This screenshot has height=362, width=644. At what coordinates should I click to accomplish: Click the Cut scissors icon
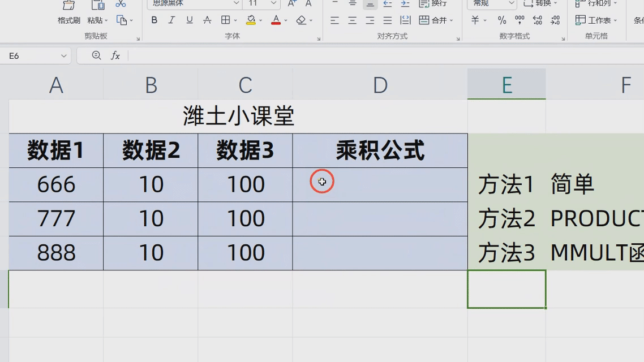pyautogui.click(x=121, y=4)
